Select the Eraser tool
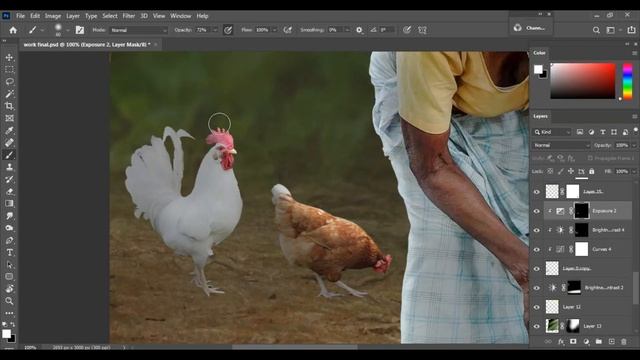Screen dimensions: 640x360 [9, 191]
